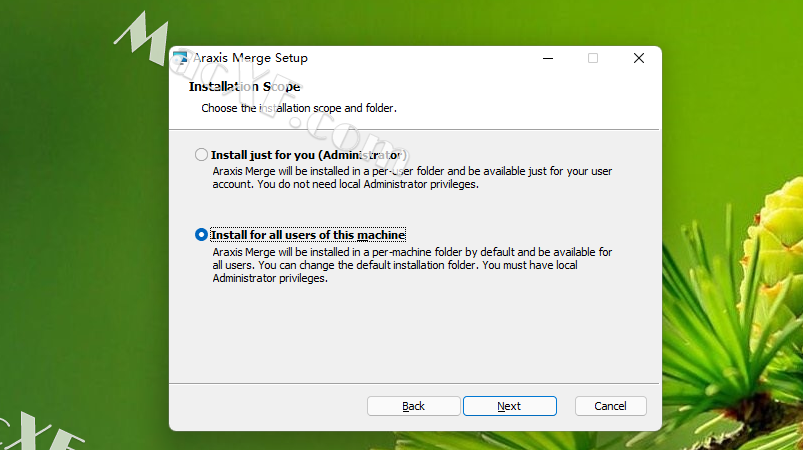
Task: Minimize the Araxis Merge Setup window
Action: [x=548, y=58]
